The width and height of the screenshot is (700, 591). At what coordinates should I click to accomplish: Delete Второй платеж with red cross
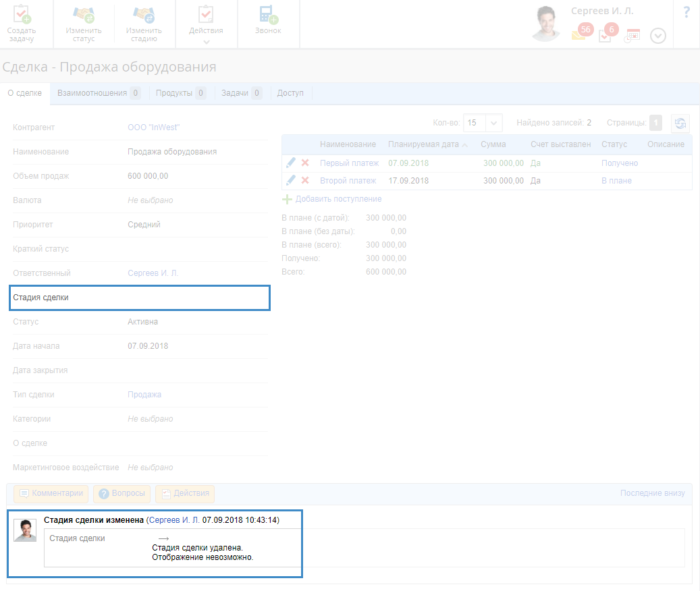point(305,180)
